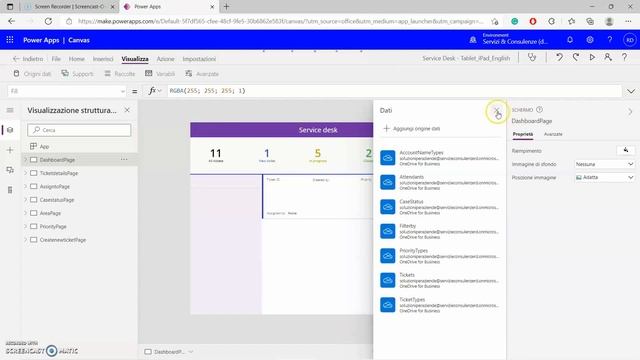Select the AccountNameTypes data source
The width and height of the screenshot is (640, 360).
coord(440,158)
